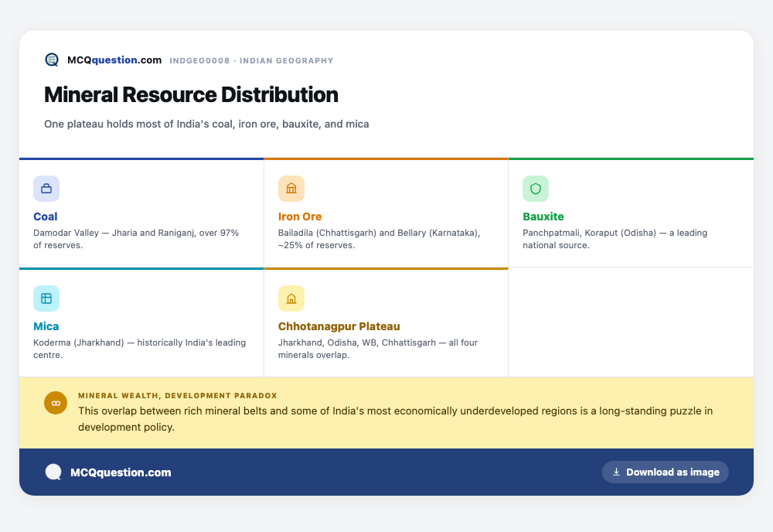Select the Mica card heading
Viewport: 773px width, 532px height.
coord(46,326)
